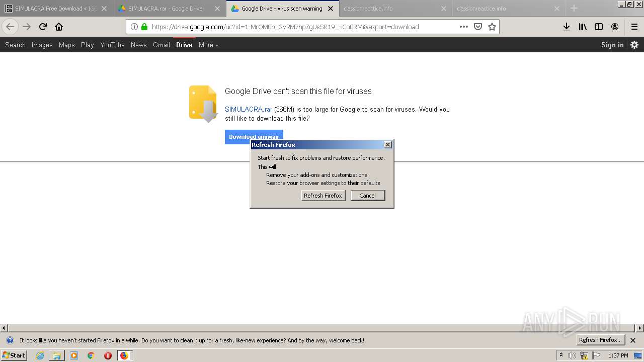This screenshot has height=362, width=644.
Task: Click the horizontal scrollbar's left arrow
Action: (x=4, y=328)
